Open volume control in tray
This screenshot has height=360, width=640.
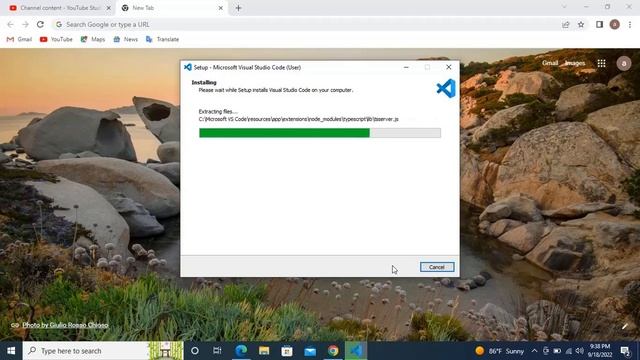[x=580, y=351]
